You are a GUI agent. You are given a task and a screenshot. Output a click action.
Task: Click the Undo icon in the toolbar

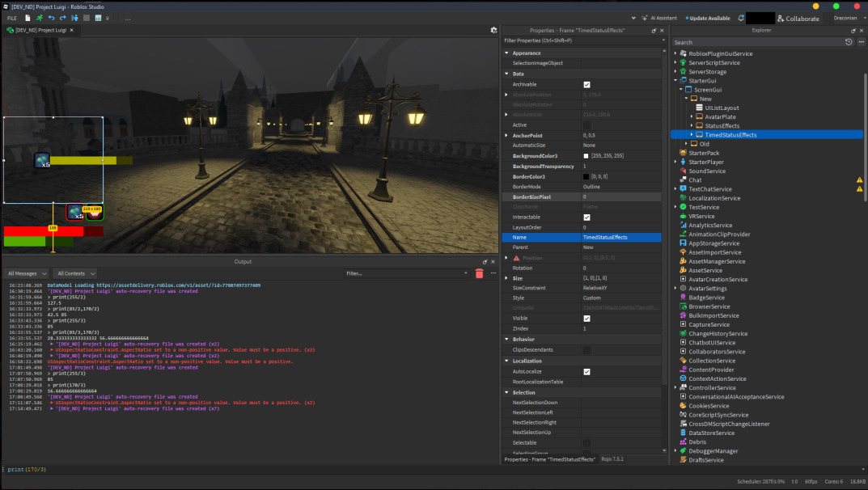tap(50, 18)
